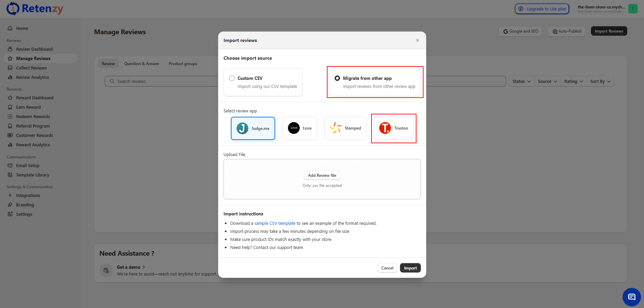Image resolution: width=644 pixels, height=308 pixels.
Task: Click the Integrations plus icon
Action: pos(10,195)
